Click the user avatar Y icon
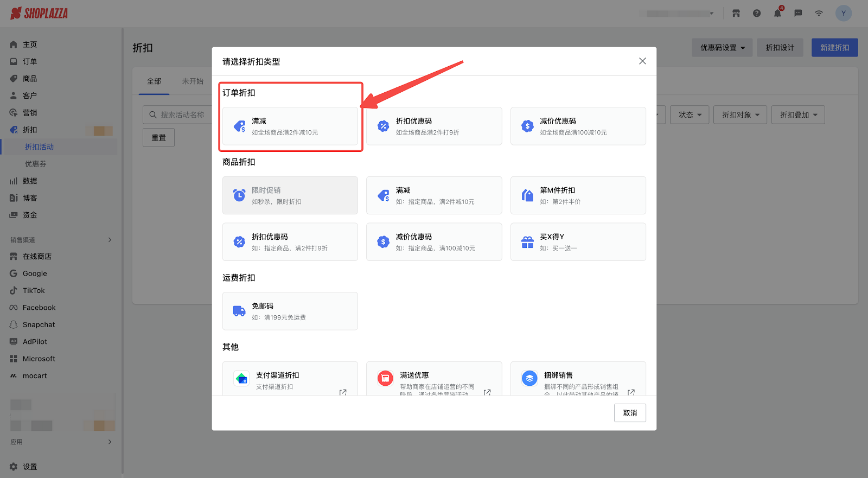 pos(843,14)
